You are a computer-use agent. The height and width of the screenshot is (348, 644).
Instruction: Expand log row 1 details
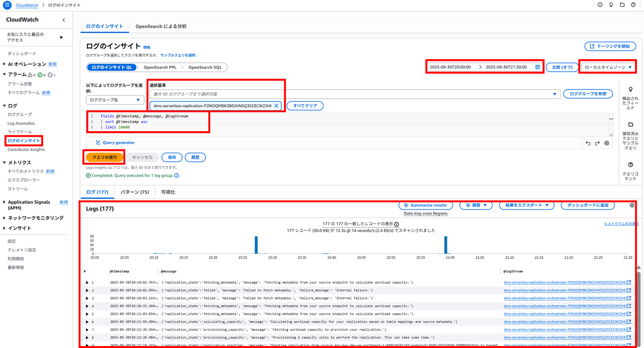coord(87,283)
